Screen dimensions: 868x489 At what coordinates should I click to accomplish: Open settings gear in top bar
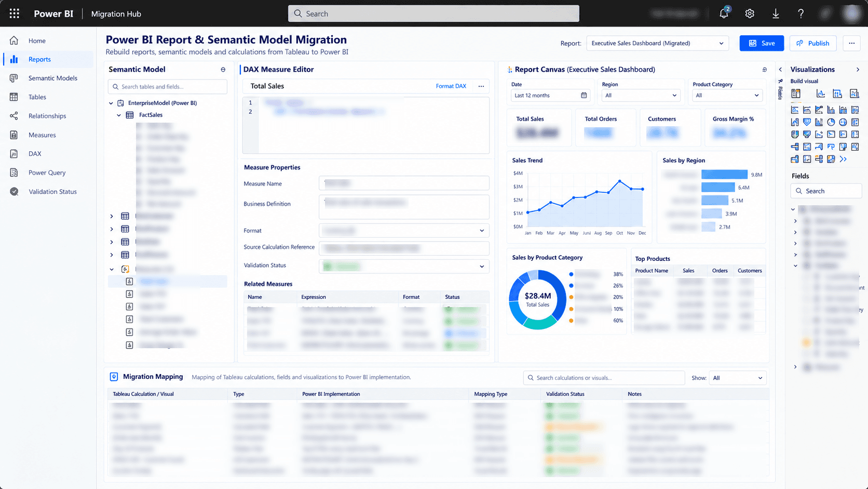pos(750,14)
